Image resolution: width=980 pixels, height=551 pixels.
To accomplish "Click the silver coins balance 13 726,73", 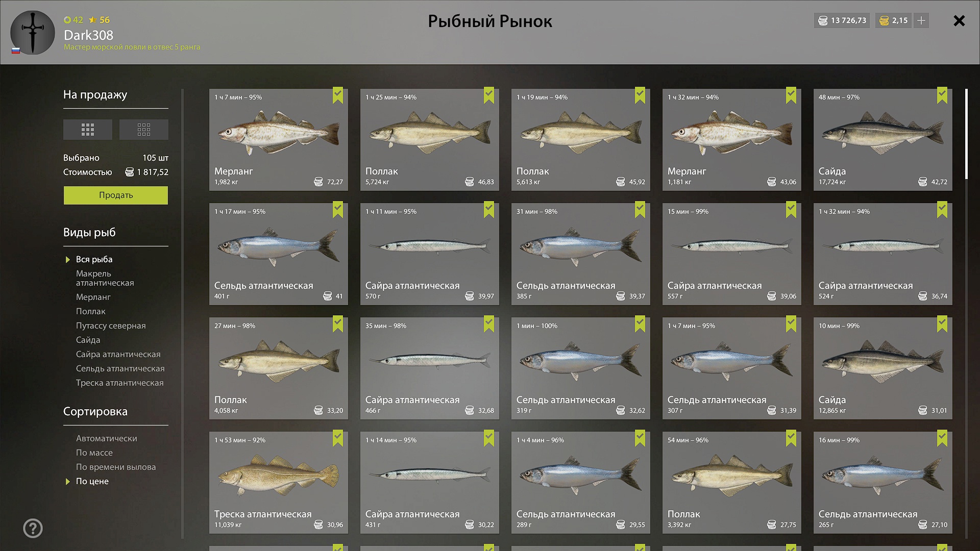I will pyautogui.click(x=842, y=20).
